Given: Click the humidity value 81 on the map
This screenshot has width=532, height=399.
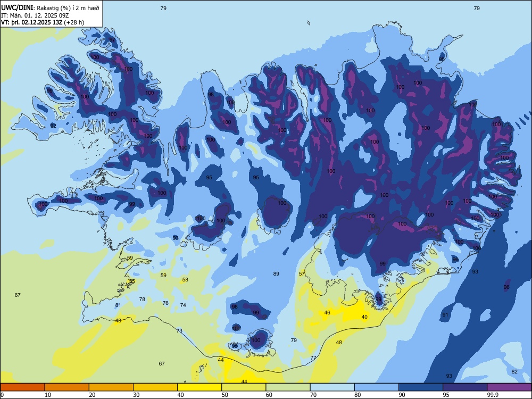Looking at the screenshot, I should tap(118, 305).
